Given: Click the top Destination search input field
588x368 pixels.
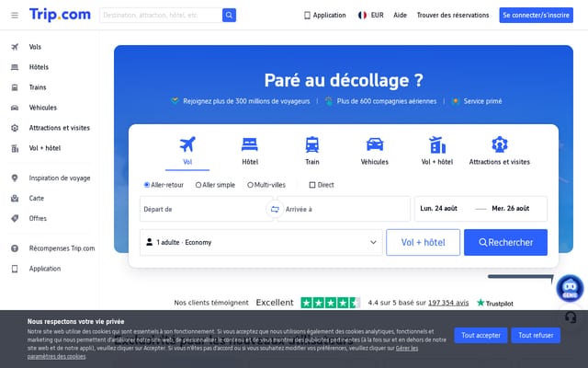Looking at the screenshot, I should [x=161, y=16].
